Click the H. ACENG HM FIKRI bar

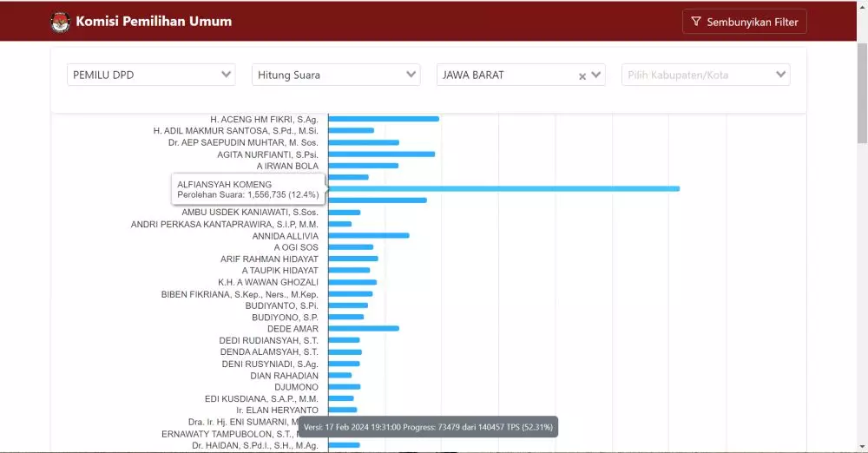click(x=384, y=119)
